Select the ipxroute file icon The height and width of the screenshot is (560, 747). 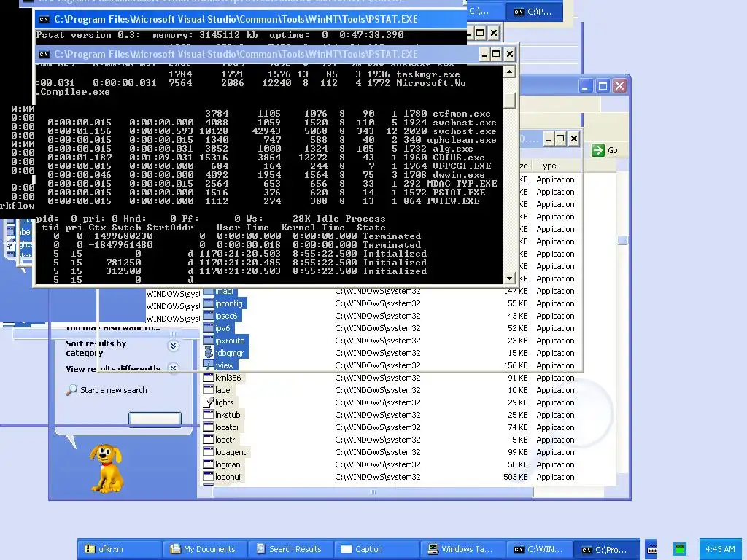click(208, 341)
